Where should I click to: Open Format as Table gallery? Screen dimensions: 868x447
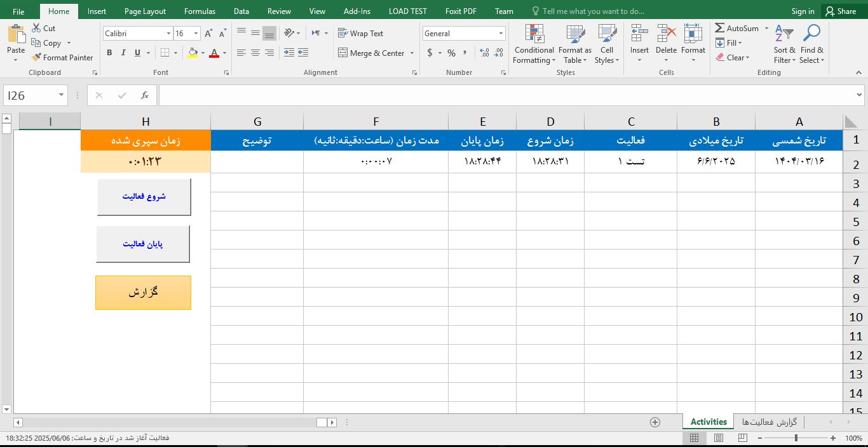[x=575, y=44]
